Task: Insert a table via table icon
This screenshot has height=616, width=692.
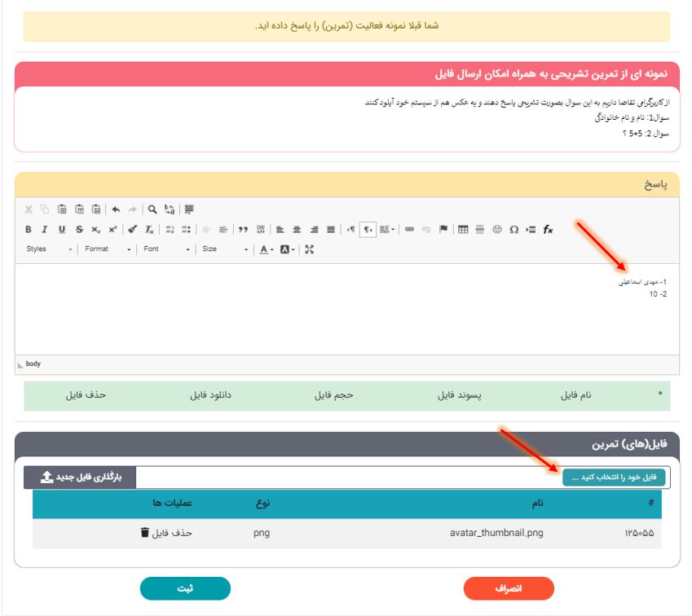Action: tap(463, 230)
